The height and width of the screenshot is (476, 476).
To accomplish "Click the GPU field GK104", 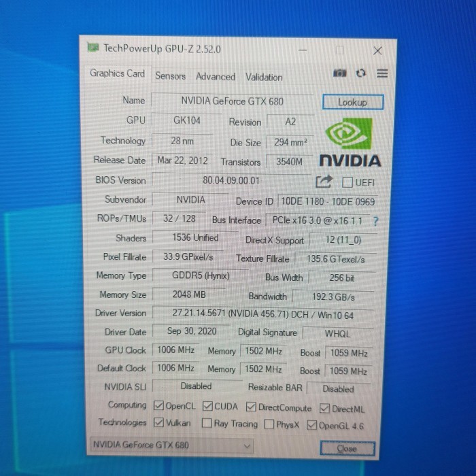I will click(187, 120).
